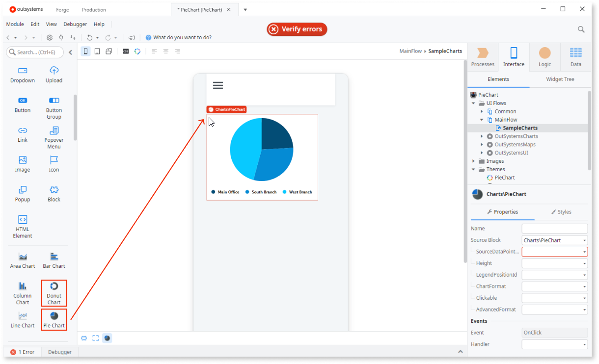Collapse the Themes folder in the elements tree

pos(473,169)
